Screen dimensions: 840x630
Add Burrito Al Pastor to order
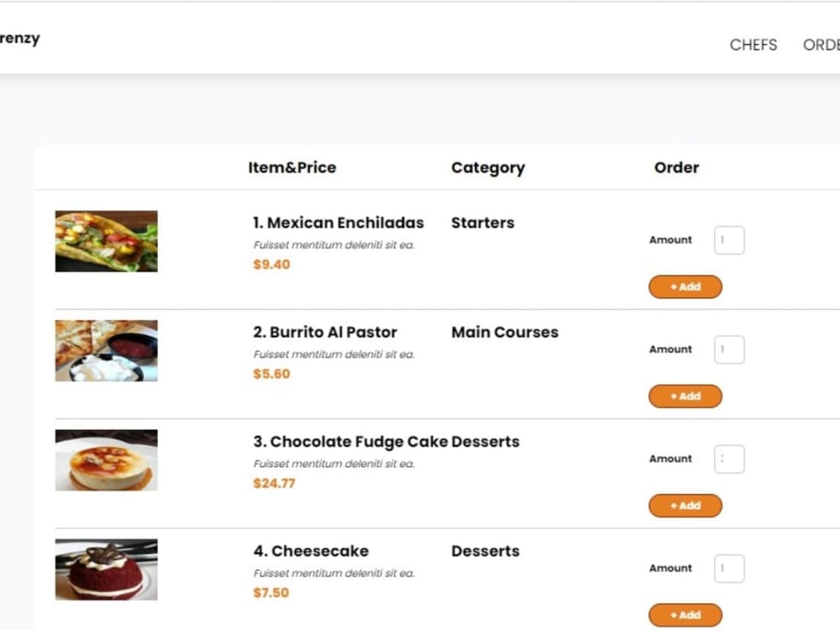(685, 396)
